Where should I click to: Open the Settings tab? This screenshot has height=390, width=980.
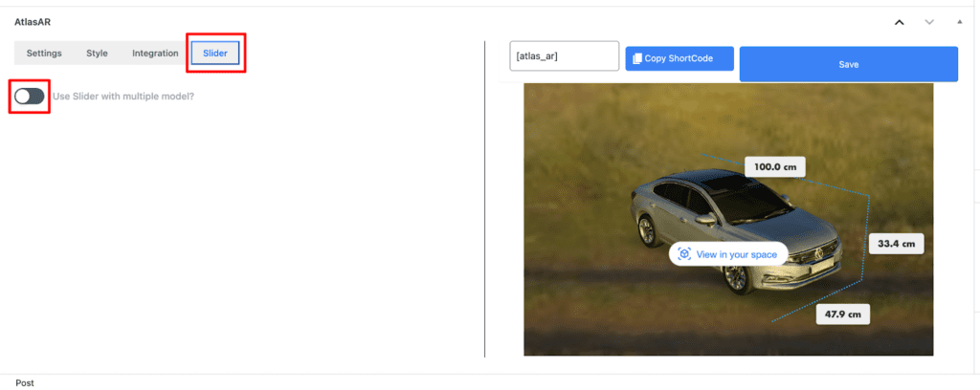pos(44,54)
